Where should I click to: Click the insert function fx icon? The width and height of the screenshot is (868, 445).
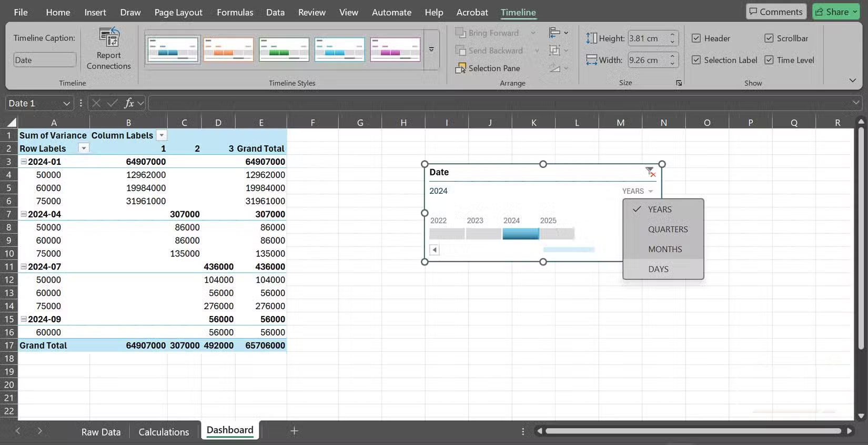[129, 103]
